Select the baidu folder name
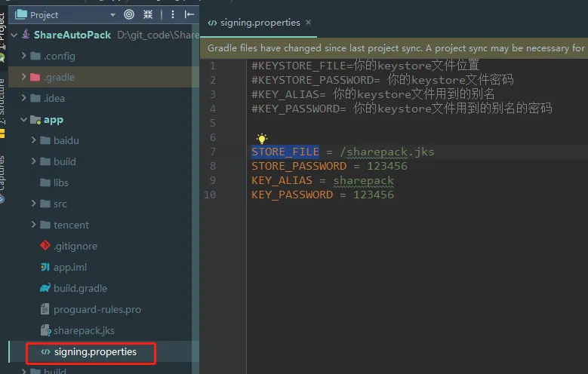Screen dimensions: 588x374 point(66,140)
